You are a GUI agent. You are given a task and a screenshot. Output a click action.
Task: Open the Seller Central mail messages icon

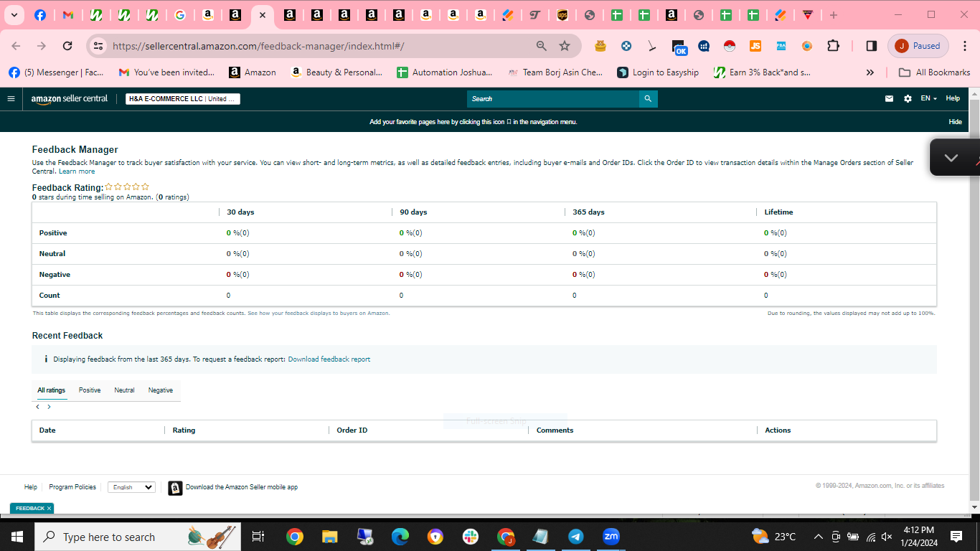click(890, 99)
